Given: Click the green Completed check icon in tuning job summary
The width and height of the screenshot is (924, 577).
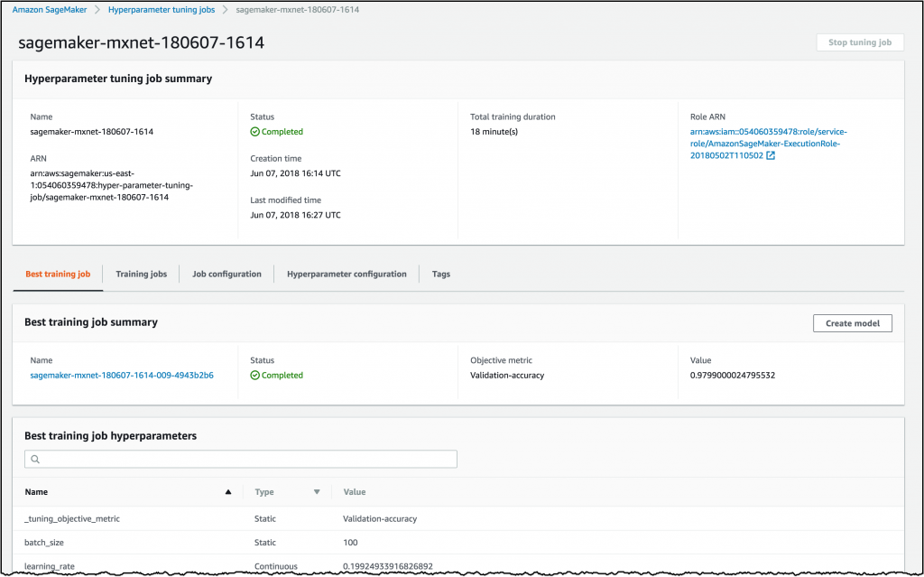Looking at the screenshot, I should click(x=254, y=132).
